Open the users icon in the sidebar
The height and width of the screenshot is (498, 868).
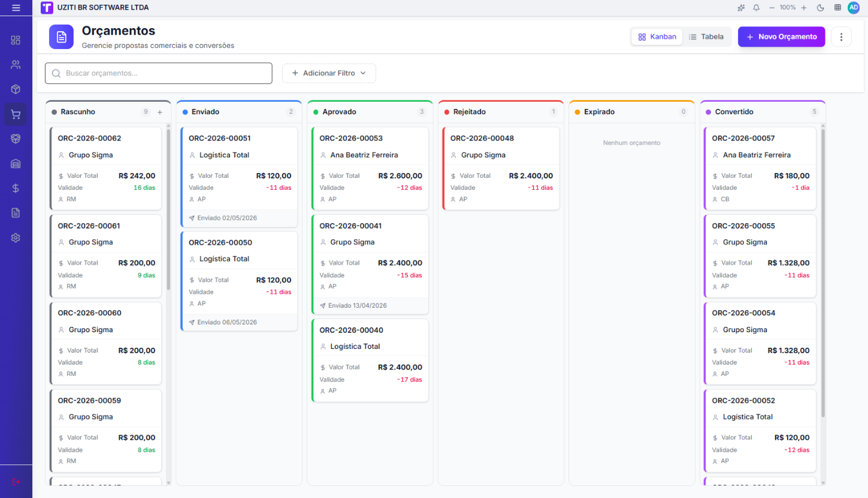click(16, 65)
